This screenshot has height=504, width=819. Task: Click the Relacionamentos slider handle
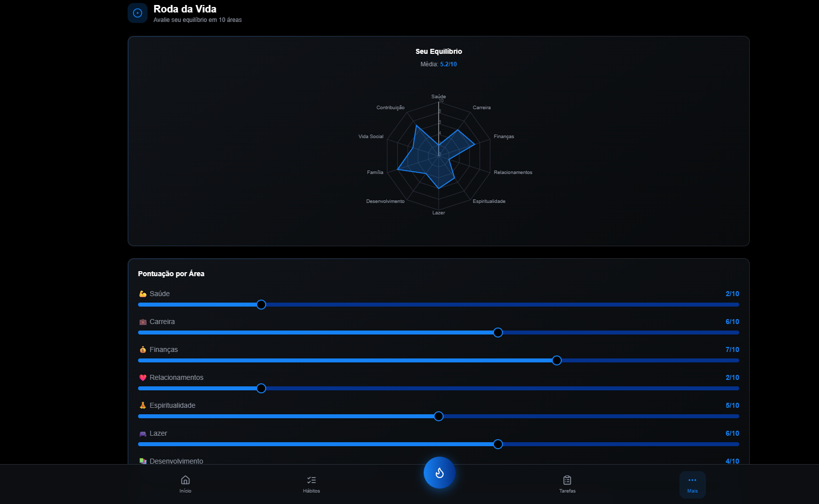(261, 388)
